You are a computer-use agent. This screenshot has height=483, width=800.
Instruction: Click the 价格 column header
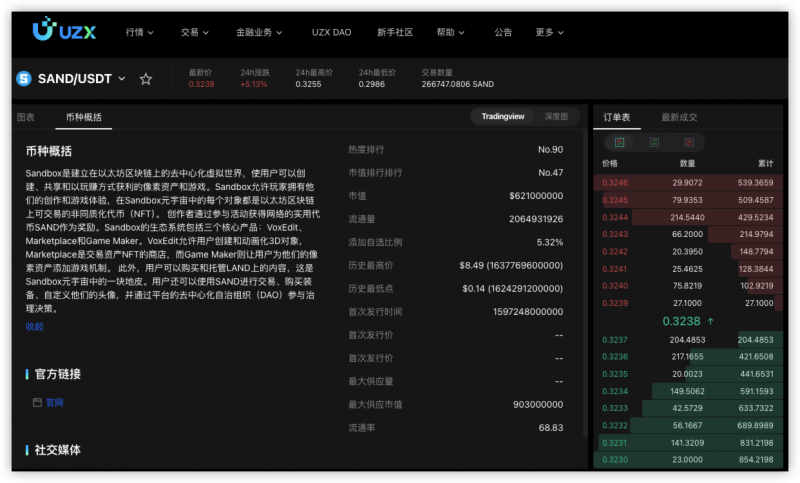click(610, 163)
